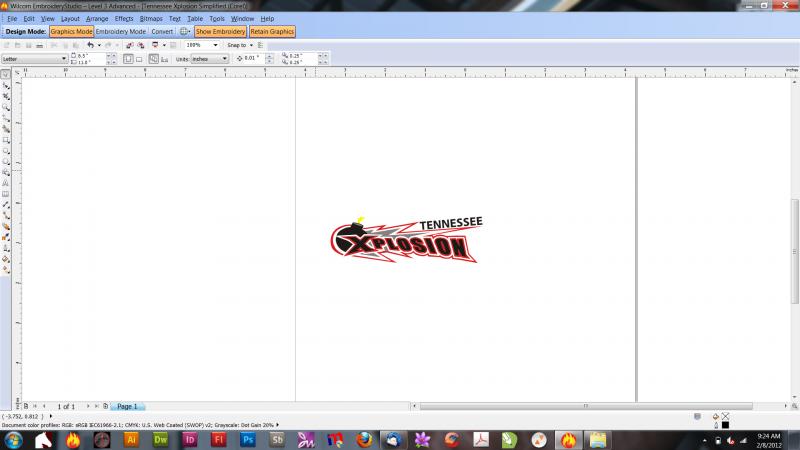The image size is (800, 450).
Task: Open the File menu
Action: pos(12,18)
